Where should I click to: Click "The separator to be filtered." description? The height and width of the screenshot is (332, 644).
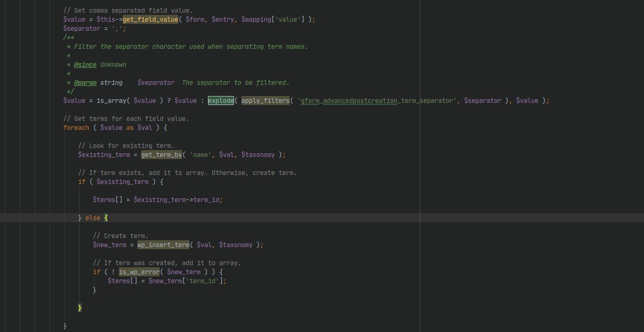pyautogui.click(x=236, y=83)
